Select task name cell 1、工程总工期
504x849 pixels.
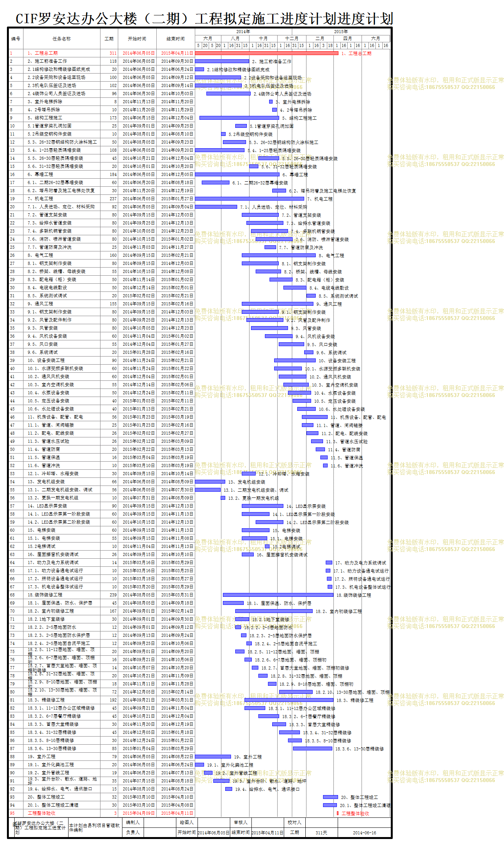(62, 53)
